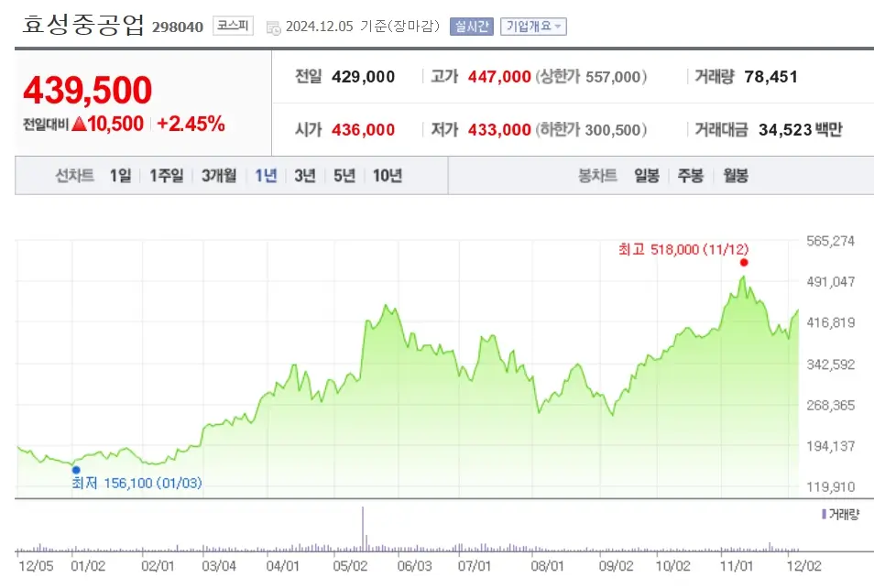874x588 pixels.
Task: Click the red up-triangle change icon
Action: [x=79, y=124]
